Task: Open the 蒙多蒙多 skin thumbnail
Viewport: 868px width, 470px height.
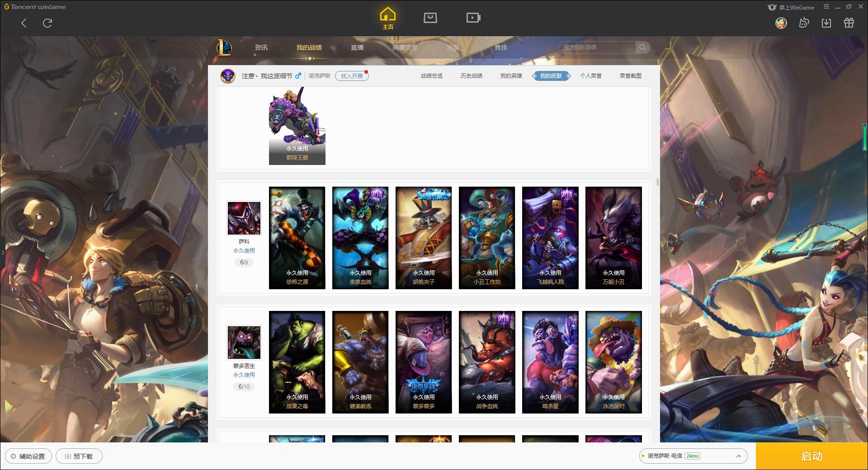Action: pos(424,362)
